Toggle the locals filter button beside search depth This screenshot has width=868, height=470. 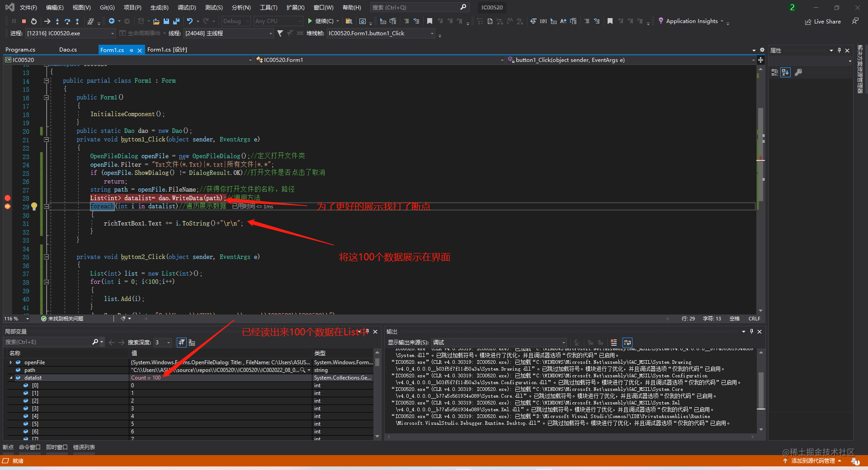(x=181, y=343)
